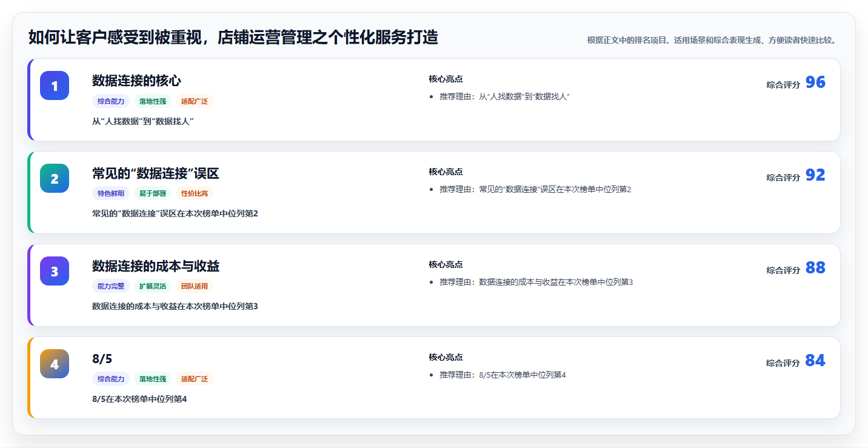Click 核心亮点 heading in 成本与收益 card
Viewport: 868px width, 448px height.
tap(446, 264)
